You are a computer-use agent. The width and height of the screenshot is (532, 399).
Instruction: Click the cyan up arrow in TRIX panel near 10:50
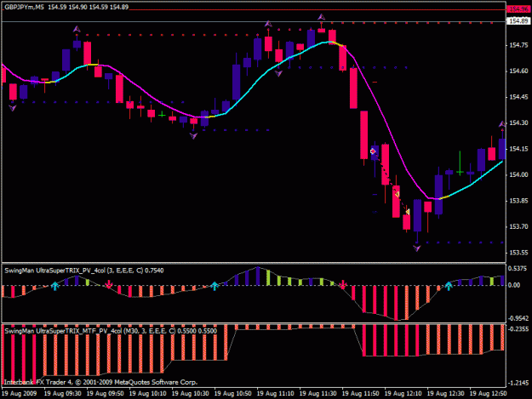[215, 286]
